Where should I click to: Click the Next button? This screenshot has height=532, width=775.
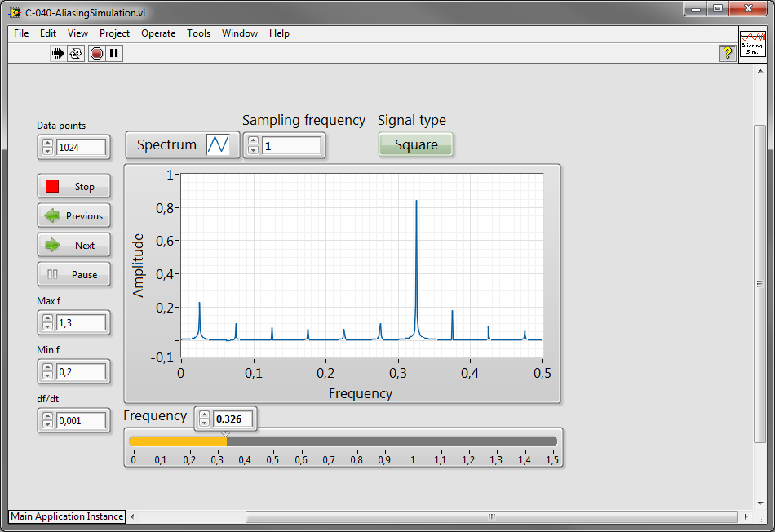coord(73,246)
